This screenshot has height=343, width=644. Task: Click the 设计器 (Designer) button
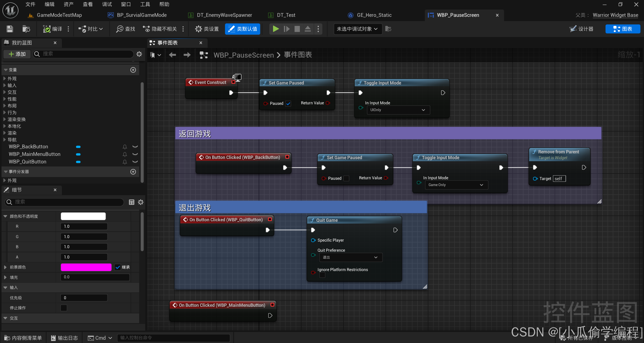point(581,29)
